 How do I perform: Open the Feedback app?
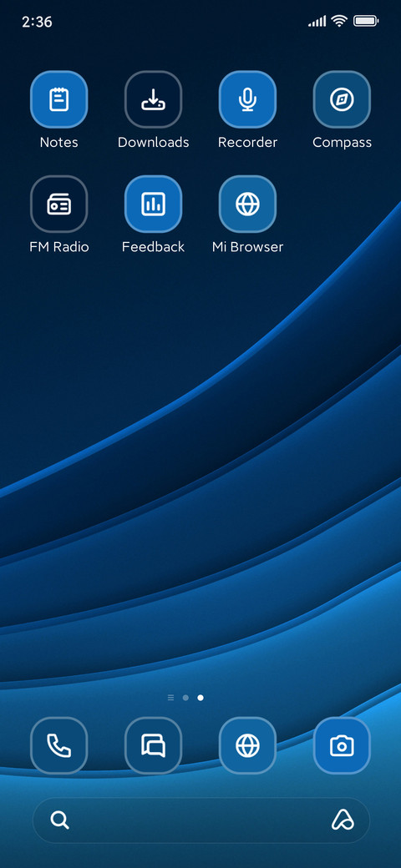[x=154, y=204]
